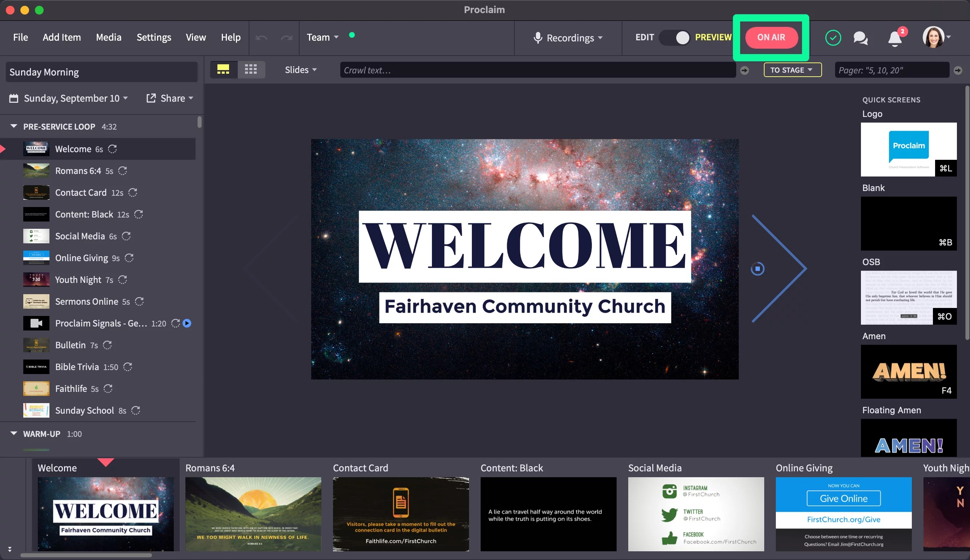Open the chat messages icon
The height and width of the screenshot is (560, 970).
[861, 37]
